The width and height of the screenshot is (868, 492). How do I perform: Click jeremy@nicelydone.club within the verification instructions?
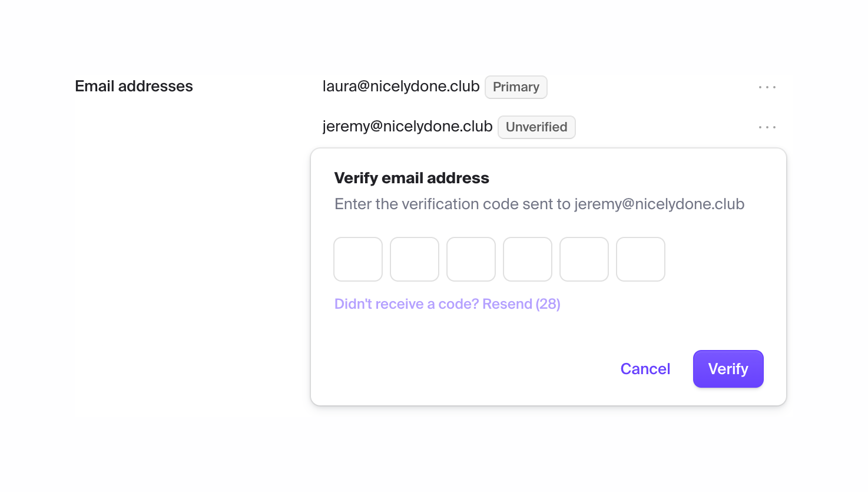point(660,204)
